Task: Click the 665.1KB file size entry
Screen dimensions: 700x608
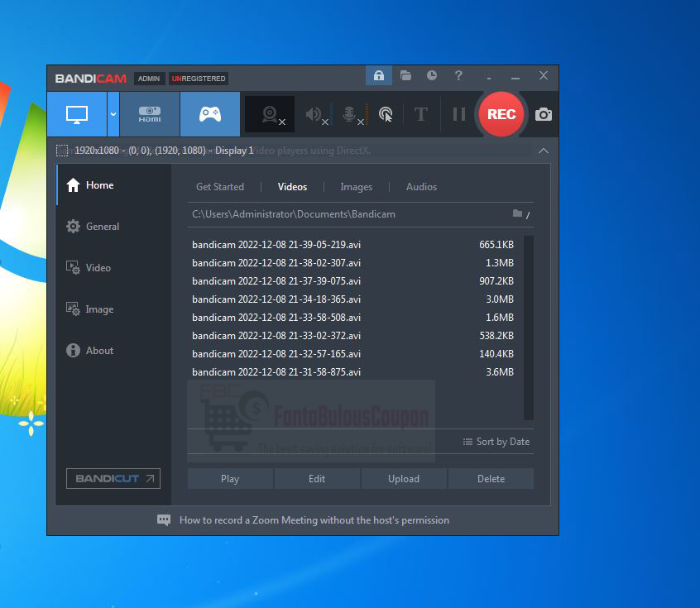Action: 496,245
